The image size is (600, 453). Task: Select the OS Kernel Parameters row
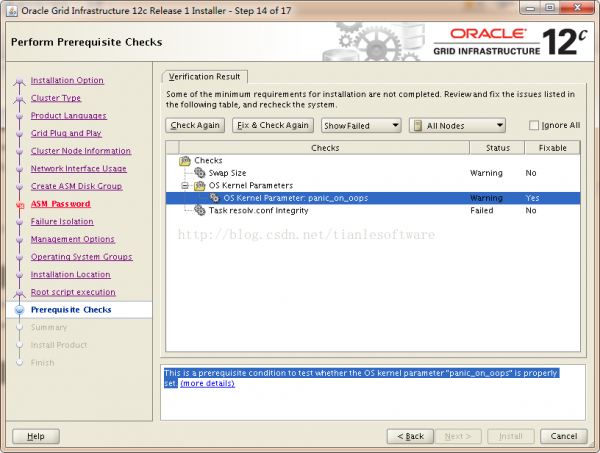point(373,186)
